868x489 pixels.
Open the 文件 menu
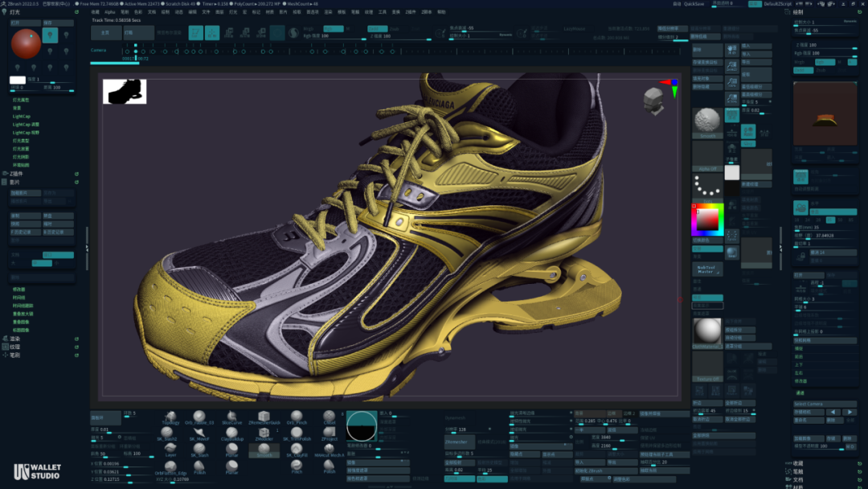206,11
